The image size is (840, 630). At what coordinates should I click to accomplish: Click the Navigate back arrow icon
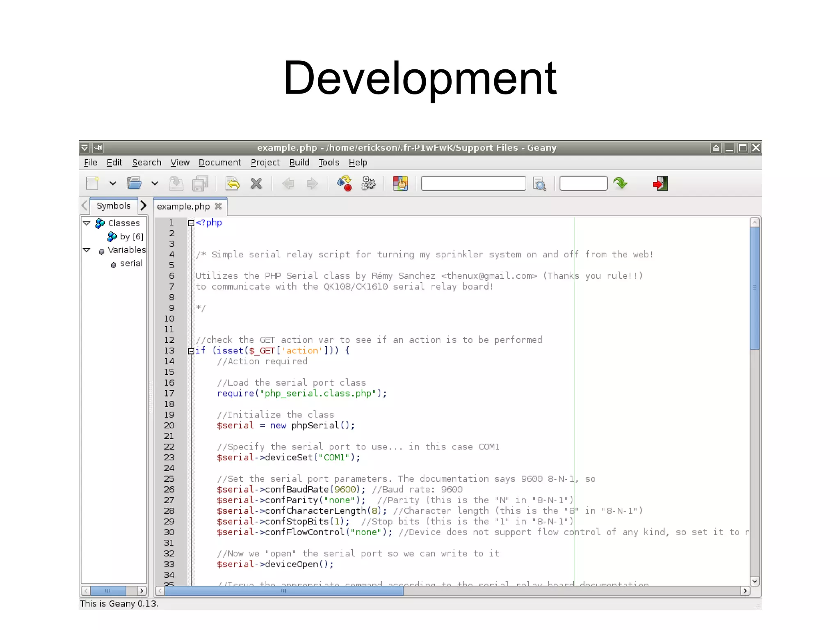pyautogui.click(x=288, y=183)
